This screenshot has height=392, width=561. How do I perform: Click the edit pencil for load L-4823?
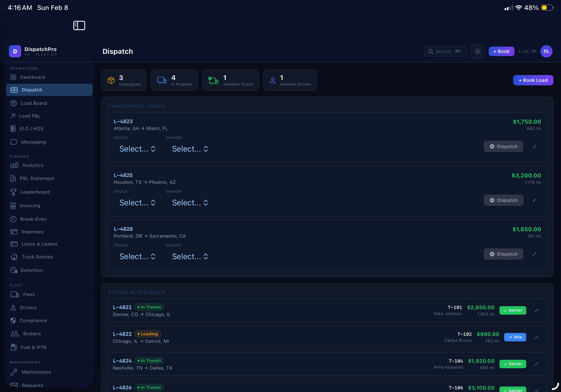coord(534,147)
